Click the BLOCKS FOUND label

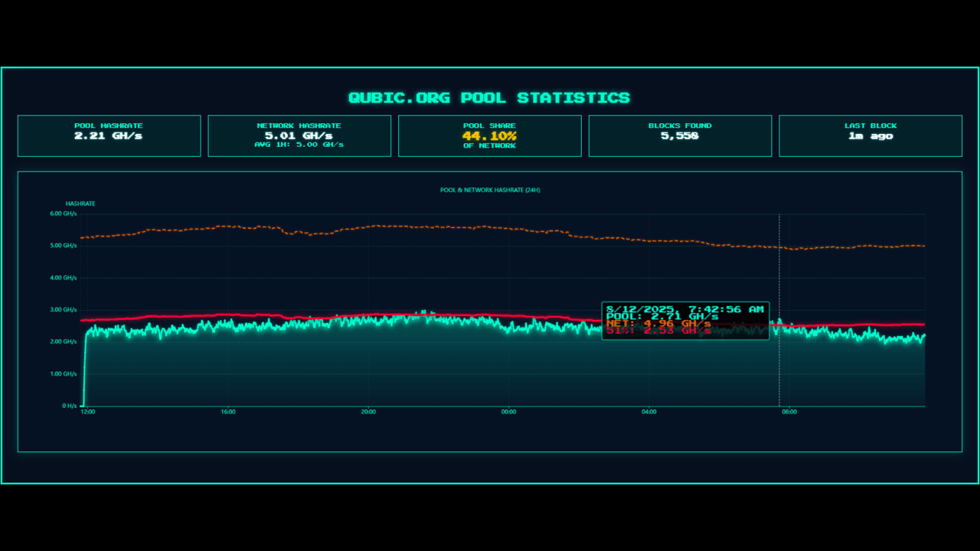[x=680, y=126]
